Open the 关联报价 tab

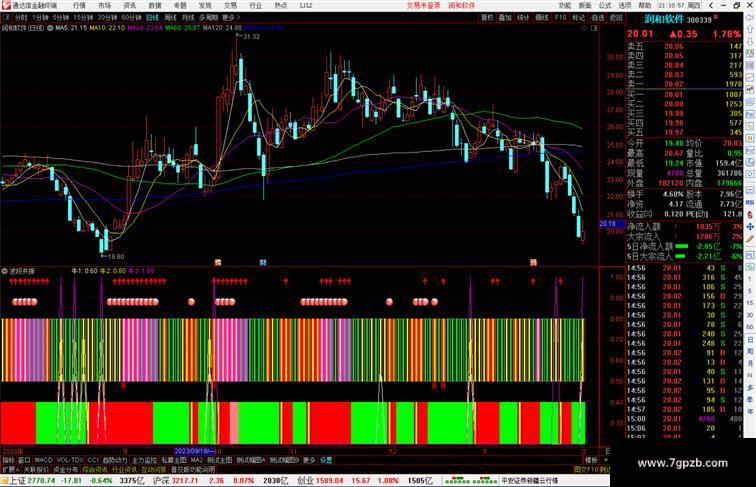[x=36, y=469]
